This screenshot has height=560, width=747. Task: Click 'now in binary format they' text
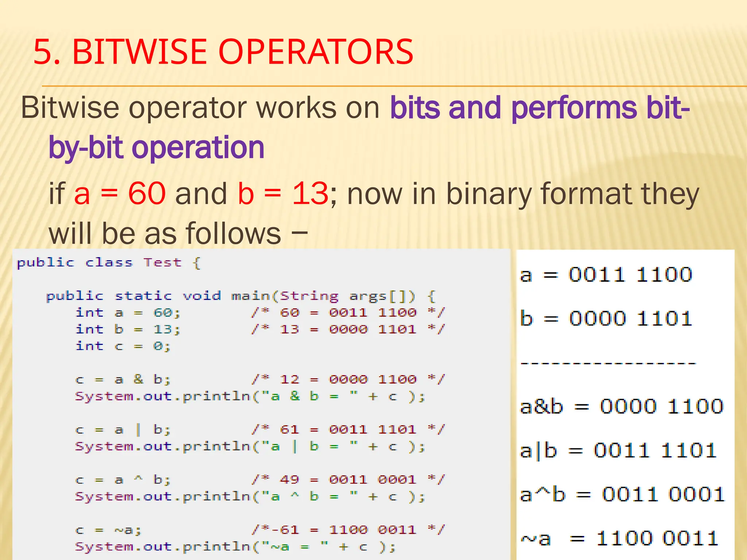[x=523, y=195]
